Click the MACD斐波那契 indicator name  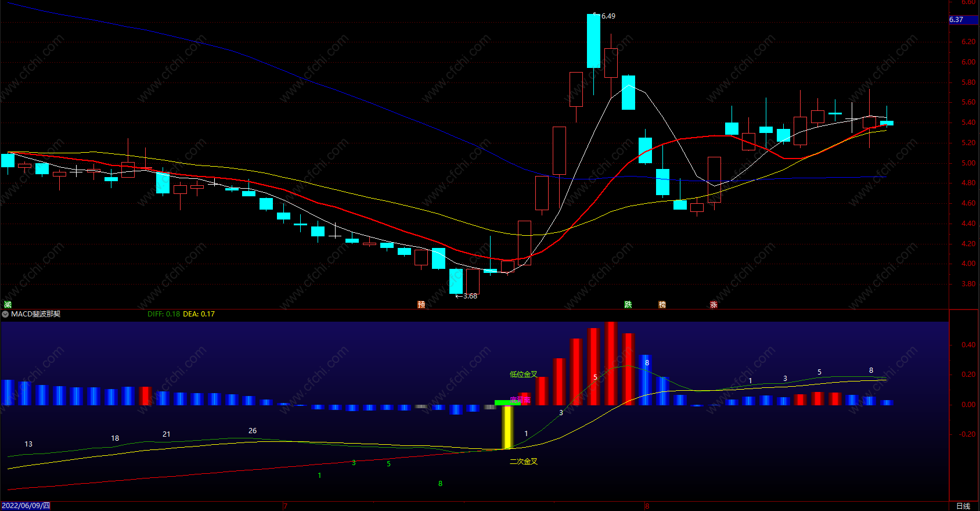[x=36, y=314]
